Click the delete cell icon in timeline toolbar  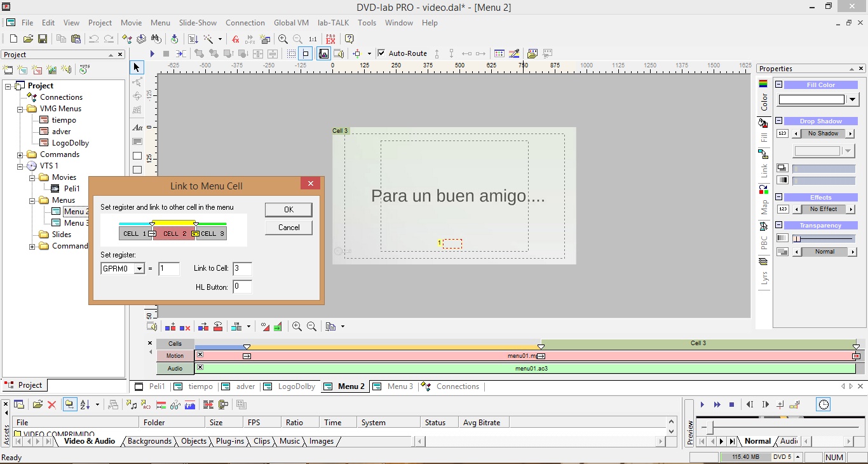click(185, 327)
